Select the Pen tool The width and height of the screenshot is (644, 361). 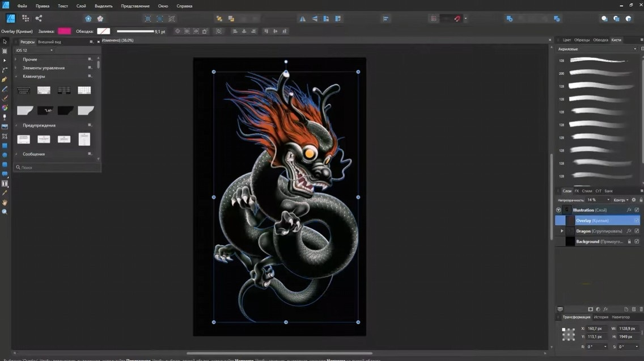point(5,79)
